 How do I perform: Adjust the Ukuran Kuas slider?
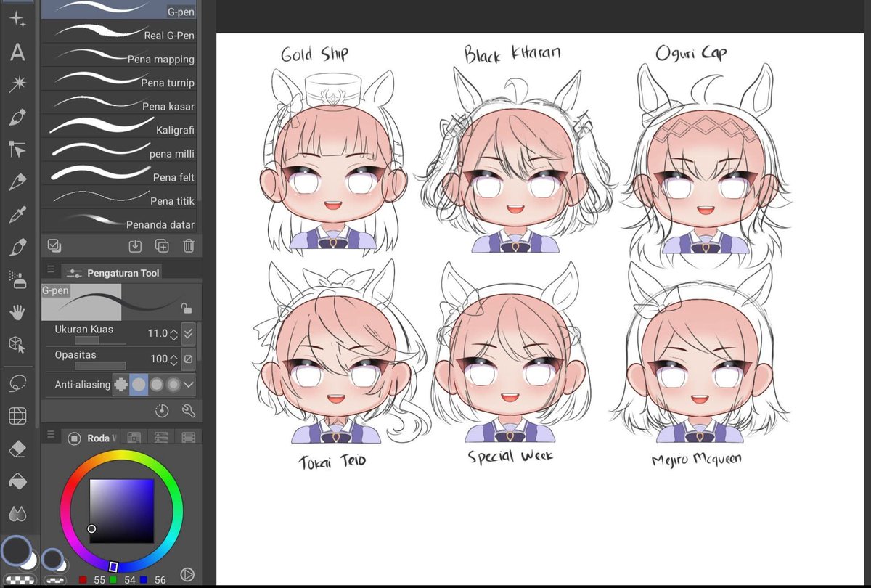(x=99, y=340)
